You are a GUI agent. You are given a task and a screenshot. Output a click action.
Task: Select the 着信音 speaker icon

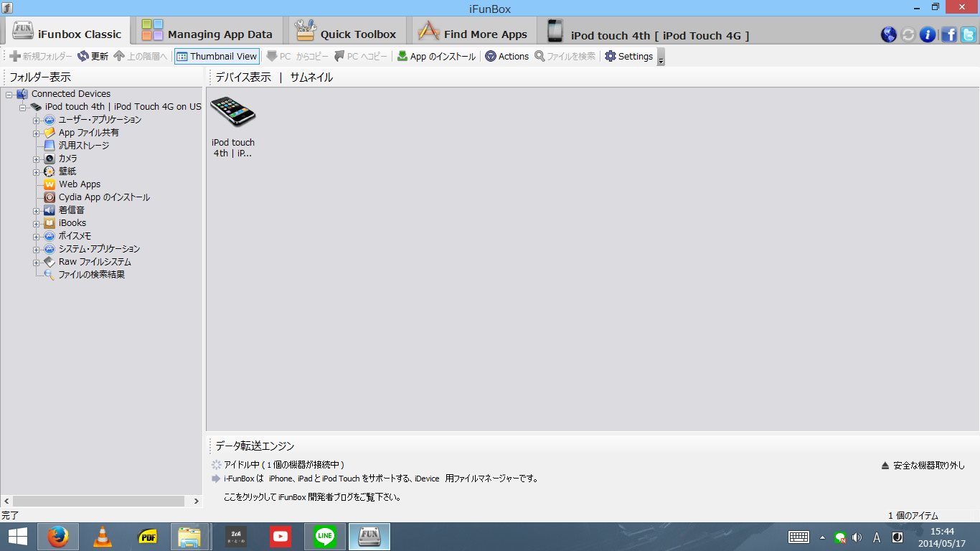(50, 210)
